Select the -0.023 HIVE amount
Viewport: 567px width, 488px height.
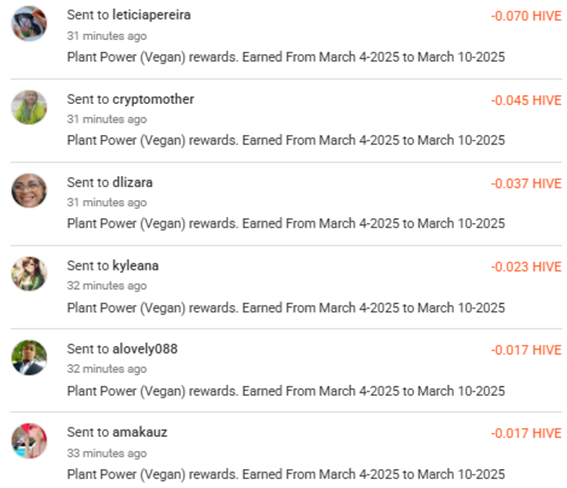click(526, 267)
